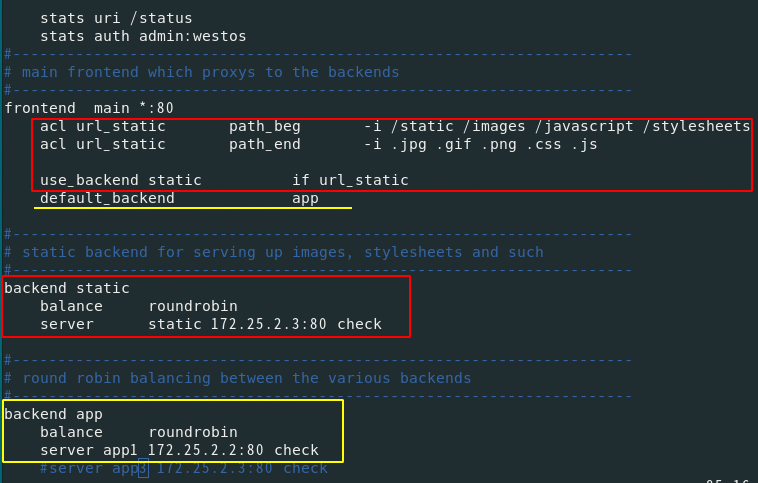Click the 'backend app' line
Screen dimensions: 758x483
tap(53, 414)
